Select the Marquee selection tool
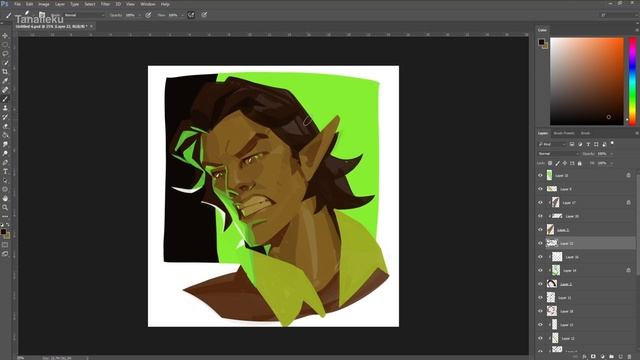This screenshot has height=360, width=640. point(5,45)
